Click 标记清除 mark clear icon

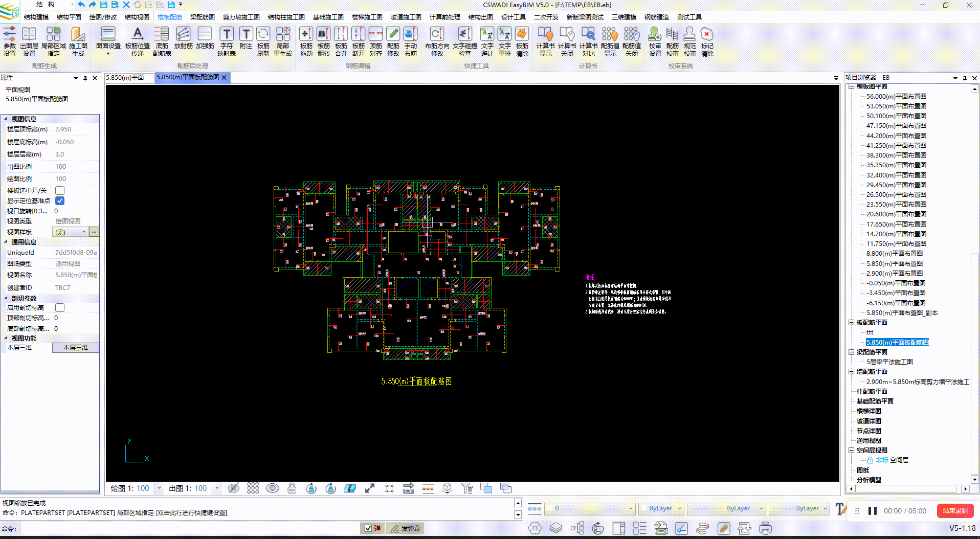[x=707, y=42]
